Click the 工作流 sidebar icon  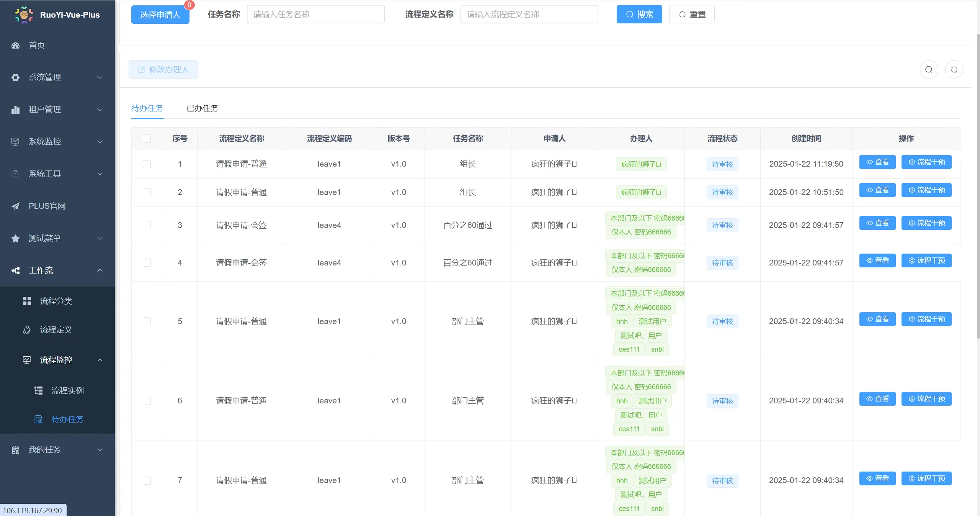[16, 270]
